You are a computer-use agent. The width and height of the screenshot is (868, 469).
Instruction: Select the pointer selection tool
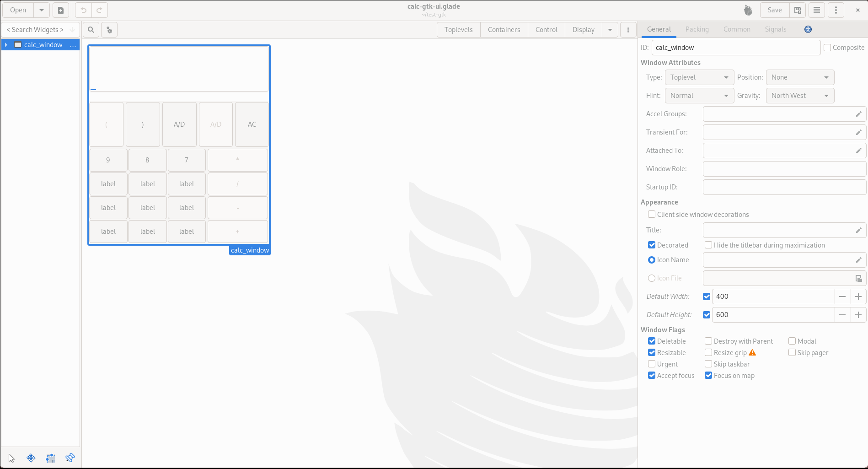coord(11,458)
